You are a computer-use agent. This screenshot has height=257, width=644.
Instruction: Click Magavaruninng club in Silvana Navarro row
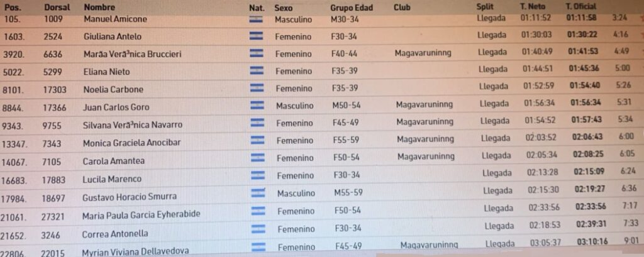click(425, 121)
